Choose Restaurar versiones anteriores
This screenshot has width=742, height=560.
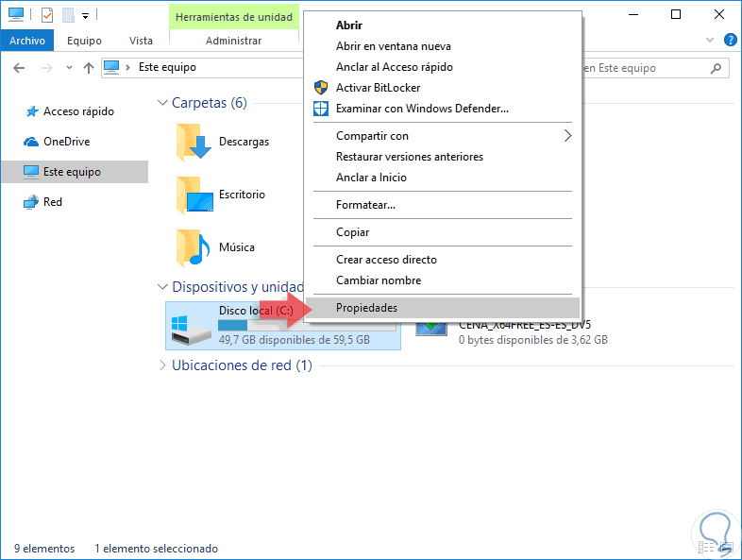pyautogui.click(x=443, y=157)
